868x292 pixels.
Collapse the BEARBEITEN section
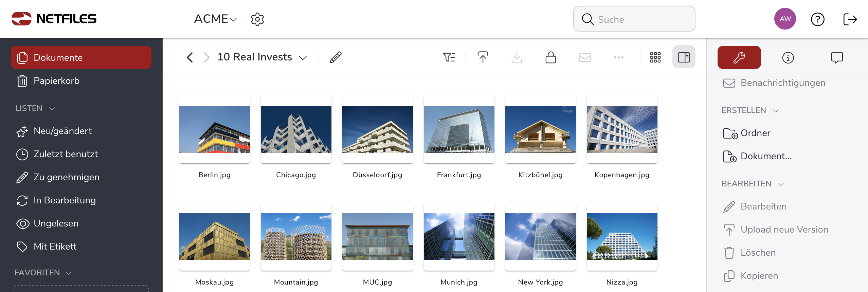coord(753,184)
